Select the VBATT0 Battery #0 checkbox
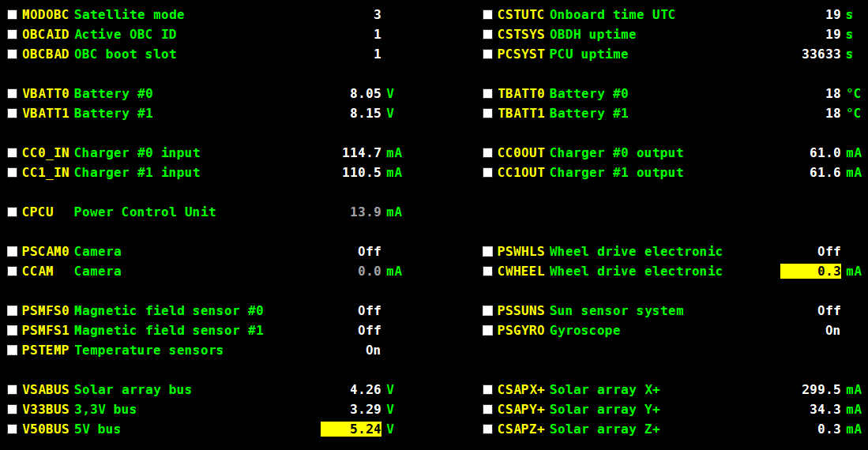Image resolution: width=868 pixels, height=450 pixels. (12, 93)
